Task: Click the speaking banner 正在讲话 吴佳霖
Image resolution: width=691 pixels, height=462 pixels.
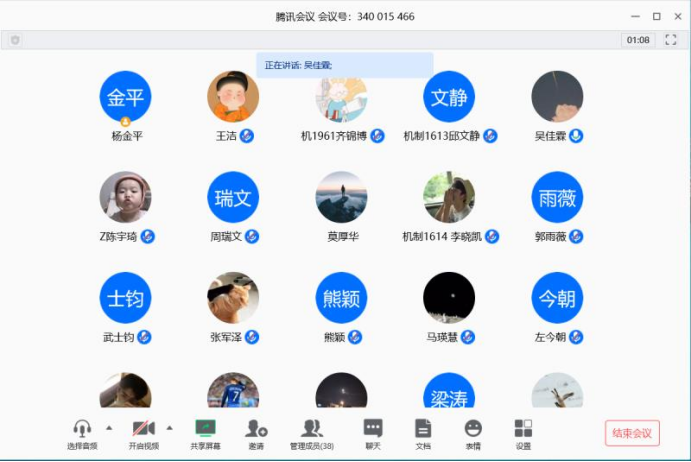Action: [345, 65]
